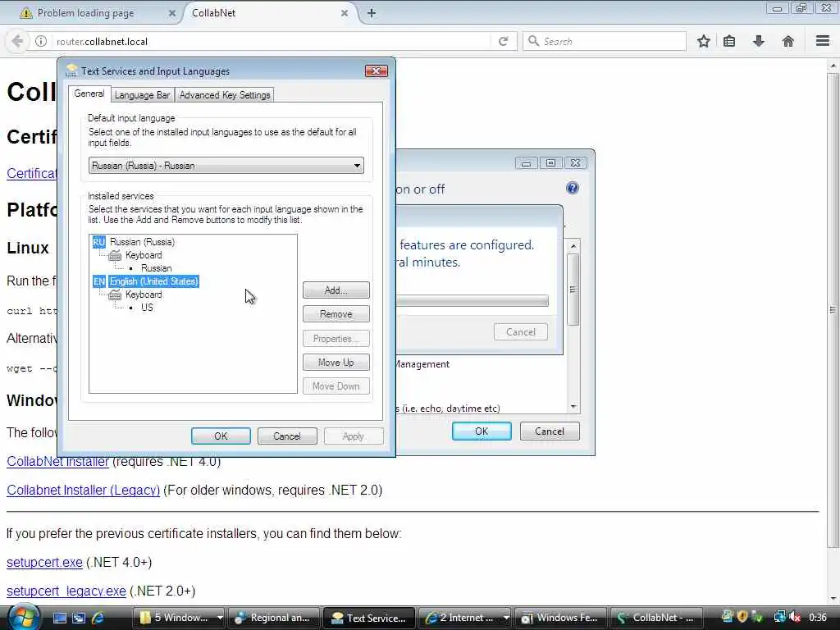Click progress bar in features configuration dialog
This screenshot has height=630, width=840.
tap(472, 300)
